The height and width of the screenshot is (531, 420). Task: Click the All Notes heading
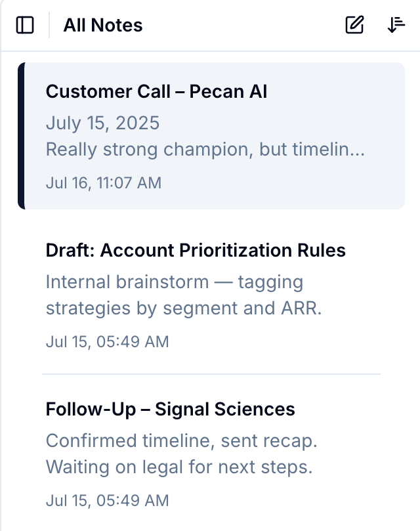(x=103, y=26)
